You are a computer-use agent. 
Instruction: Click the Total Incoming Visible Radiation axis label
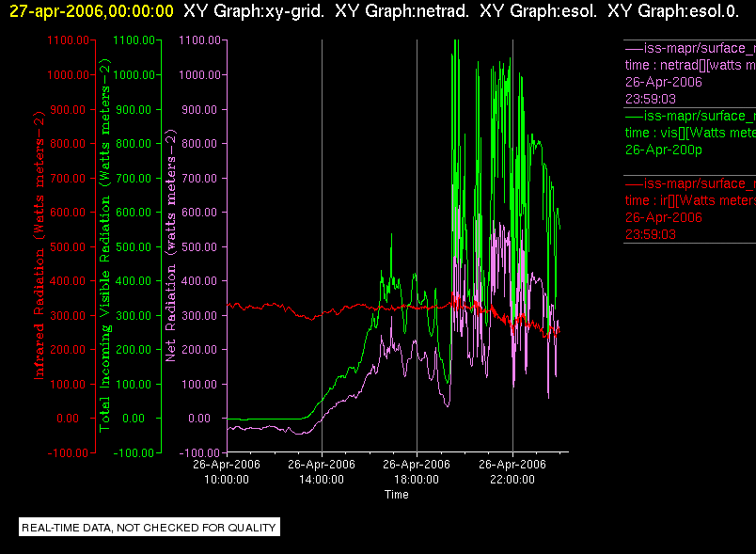point(104,245)
